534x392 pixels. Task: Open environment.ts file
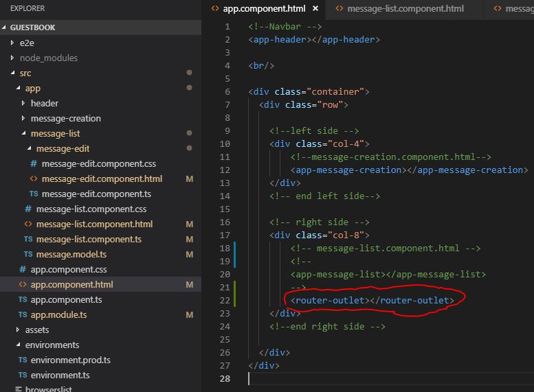(60, 376)
